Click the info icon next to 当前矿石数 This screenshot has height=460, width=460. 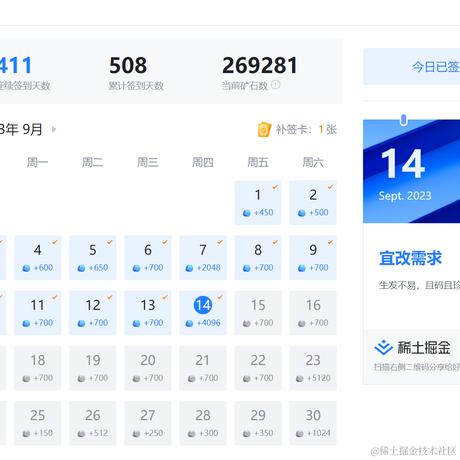(x=275, y=85)
